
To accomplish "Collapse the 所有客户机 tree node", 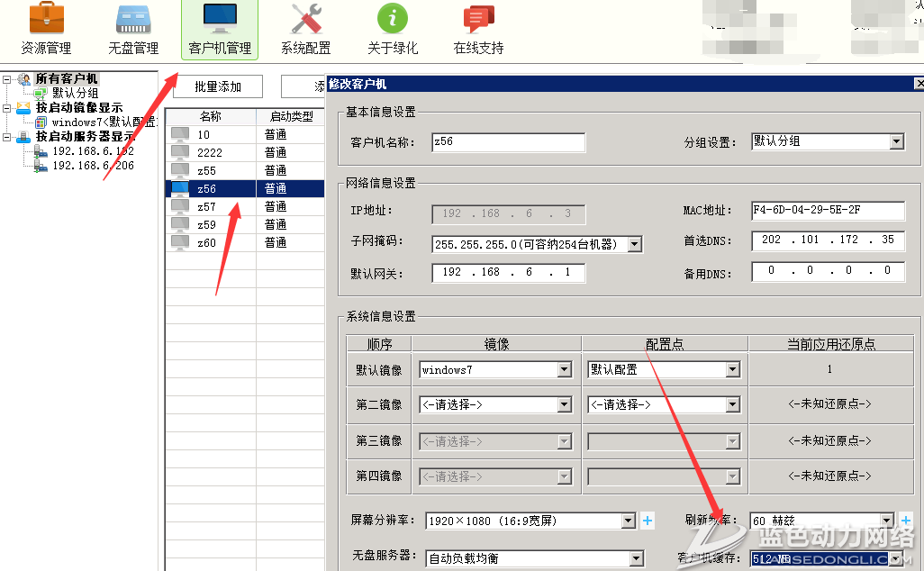I will tap(7, 79).
